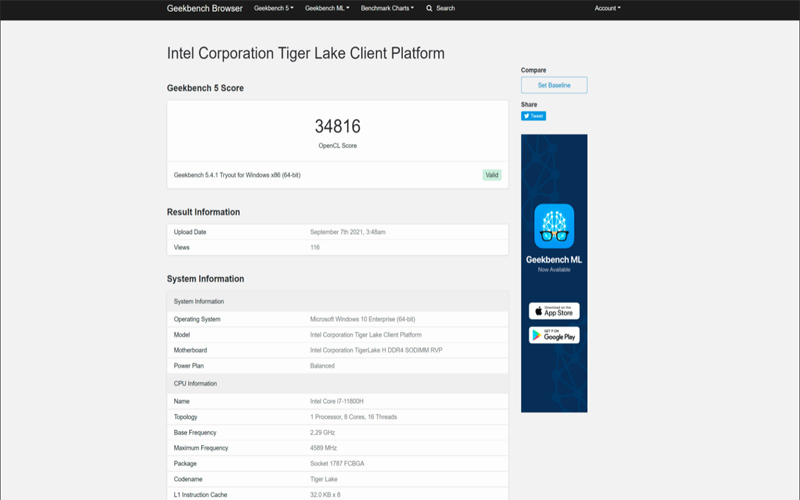Select the upload date September 7th 2021
This screenshot has width=800, height=500.
point(347,232)
